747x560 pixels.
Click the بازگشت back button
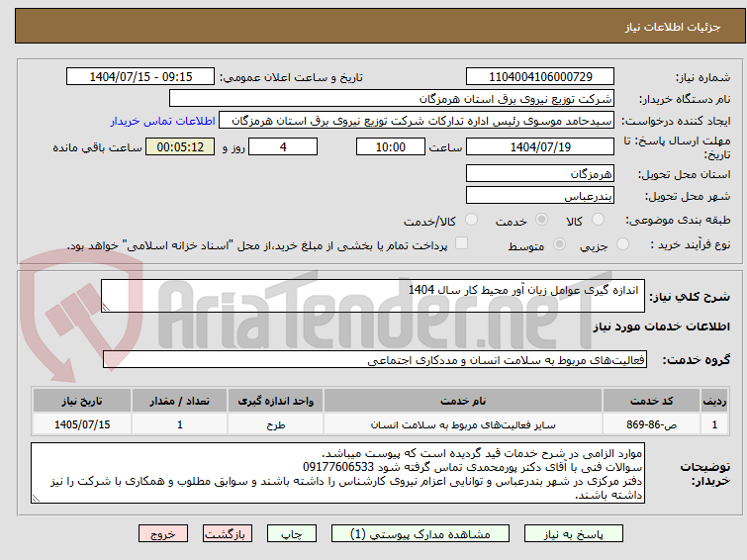tap(228, 534)
